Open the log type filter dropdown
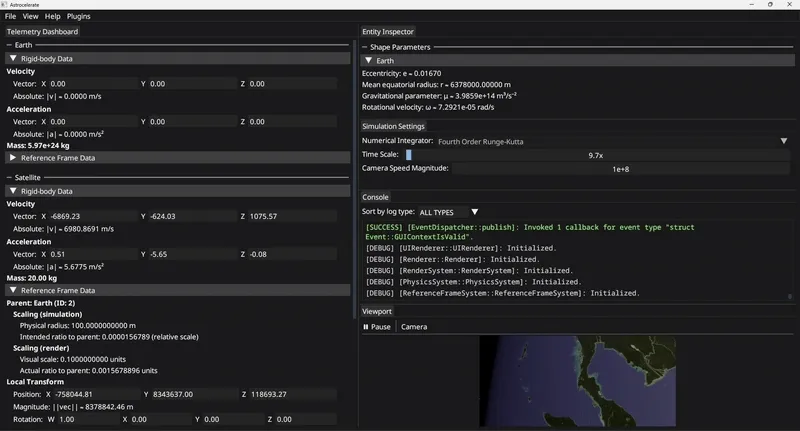 tap(448, 212)
